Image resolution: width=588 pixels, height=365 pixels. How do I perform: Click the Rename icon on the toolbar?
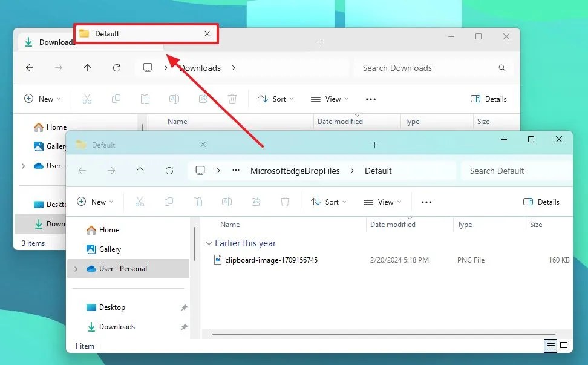point(227,201)
